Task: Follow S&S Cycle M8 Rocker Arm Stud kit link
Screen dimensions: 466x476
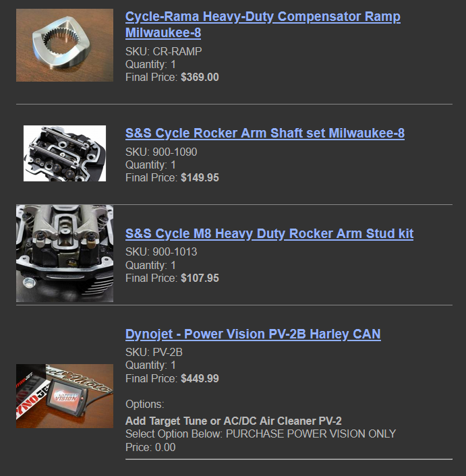Action: pyautogui.click(x=269, y=233)
